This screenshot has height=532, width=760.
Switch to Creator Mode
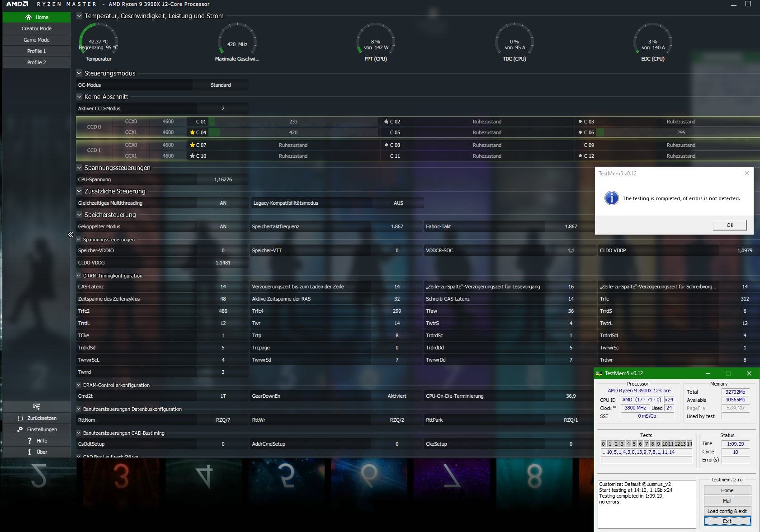(x=37, y=28)
